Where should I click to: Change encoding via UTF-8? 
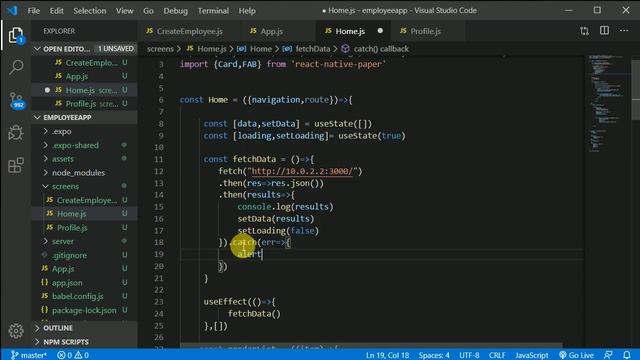(469, 355)
